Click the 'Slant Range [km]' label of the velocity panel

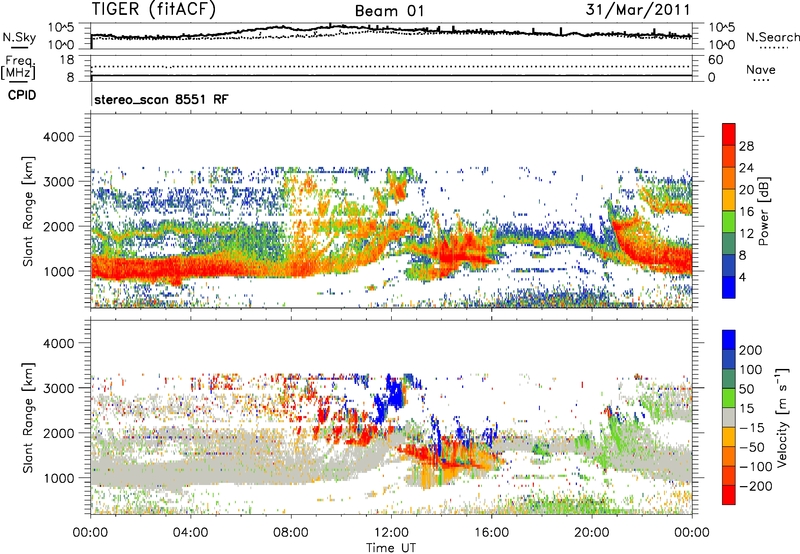[x=28, y=417]
